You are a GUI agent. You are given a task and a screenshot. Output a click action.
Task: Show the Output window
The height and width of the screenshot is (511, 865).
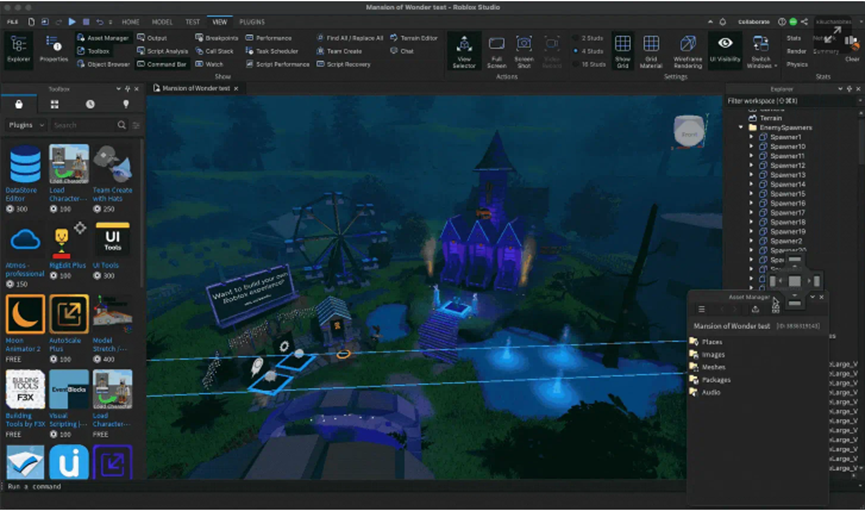(x=152, y=38)
